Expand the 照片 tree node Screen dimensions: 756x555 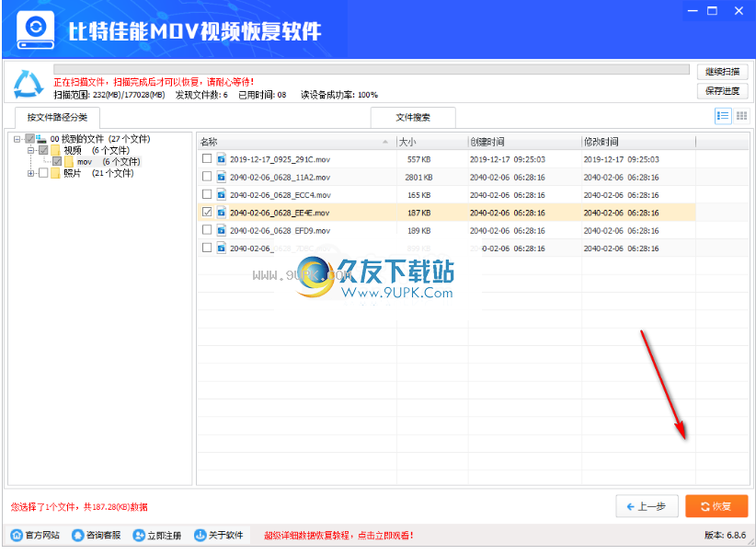pos(30,173)
